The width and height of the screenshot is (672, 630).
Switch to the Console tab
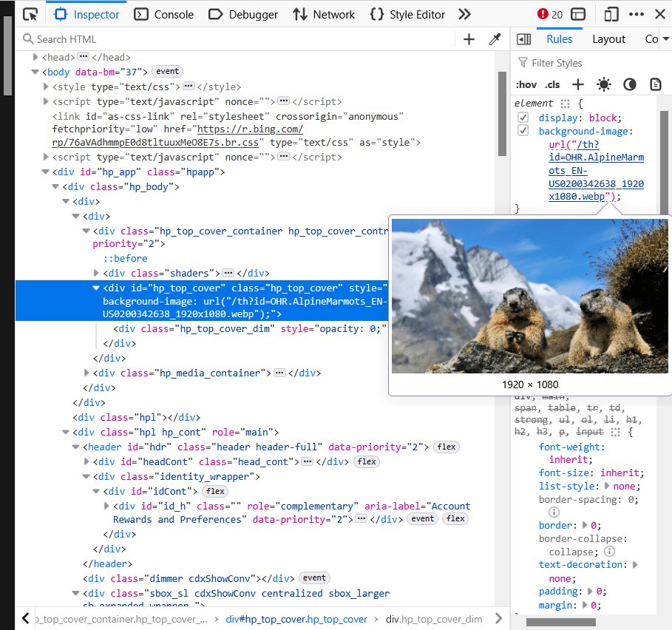click(166, 14)
